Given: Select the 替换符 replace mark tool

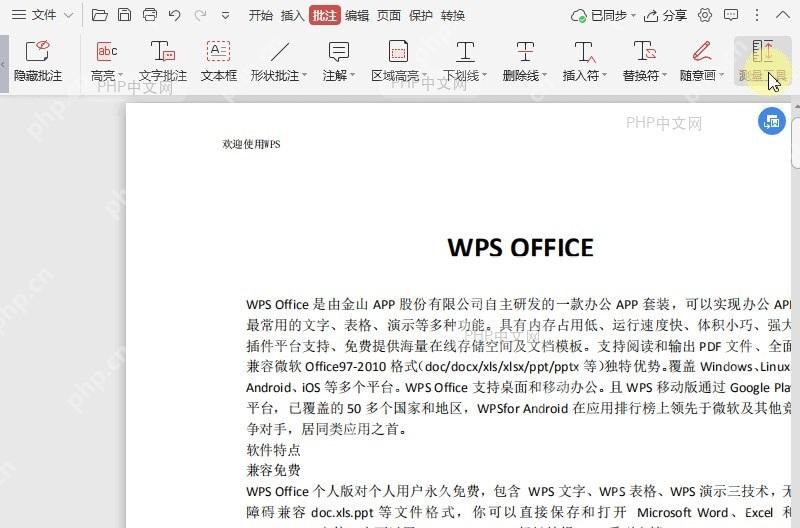Looking at the screenshot, I should 642,61.
